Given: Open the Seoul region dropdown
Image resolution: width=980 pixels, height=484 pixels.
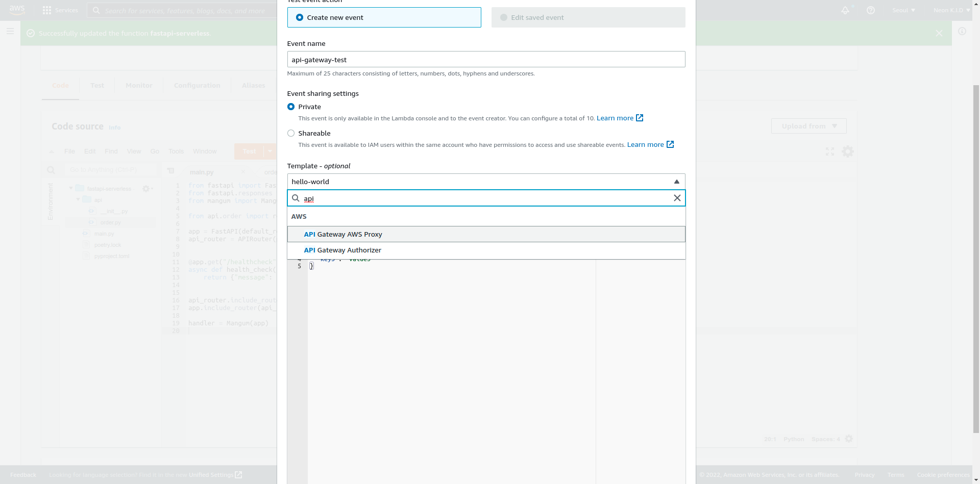Looking at the screenshot, I should pyautogui.click(x=904, y=10).
